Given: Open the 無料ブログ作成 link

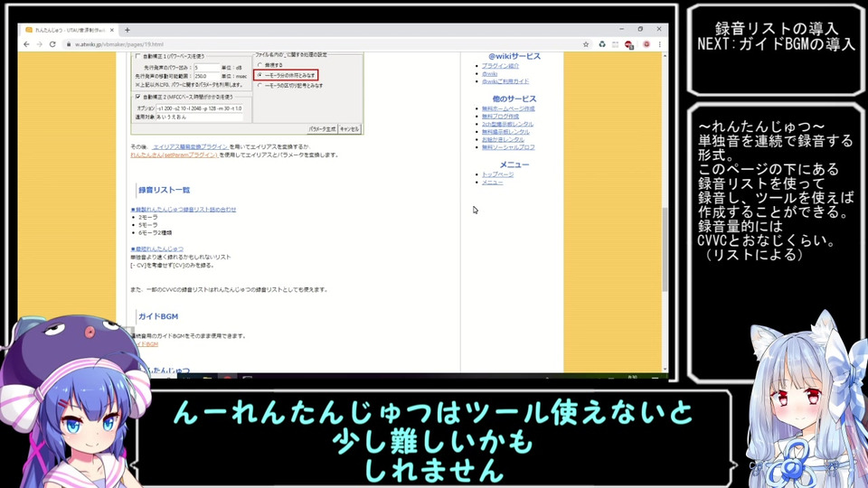Looking at the screenshot, I should [x=500, y=117].
